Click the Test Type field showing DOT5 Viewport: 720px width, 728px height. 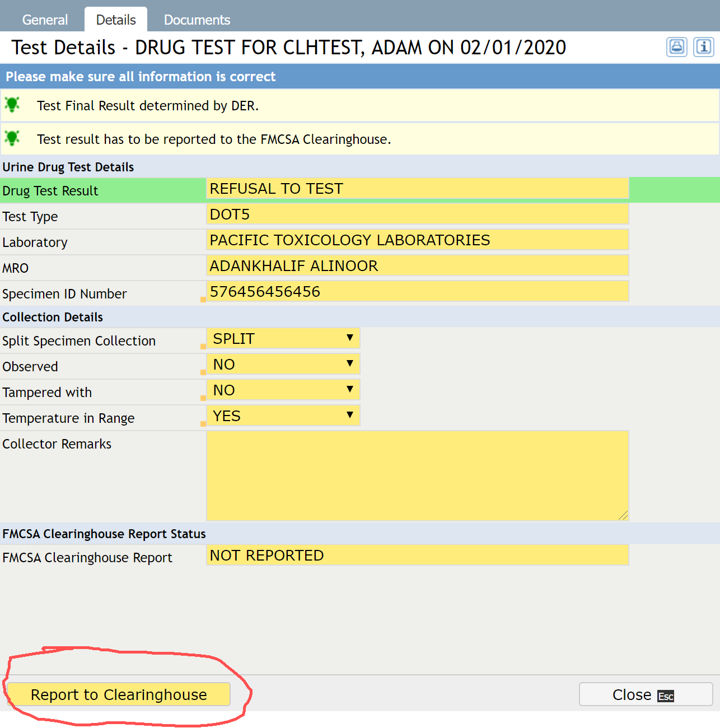coord(417,214)
